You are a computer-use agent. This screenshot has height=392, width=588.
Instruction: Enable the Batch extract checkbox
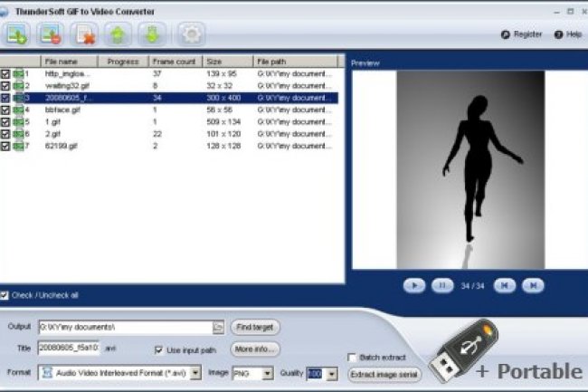[353, 358]
